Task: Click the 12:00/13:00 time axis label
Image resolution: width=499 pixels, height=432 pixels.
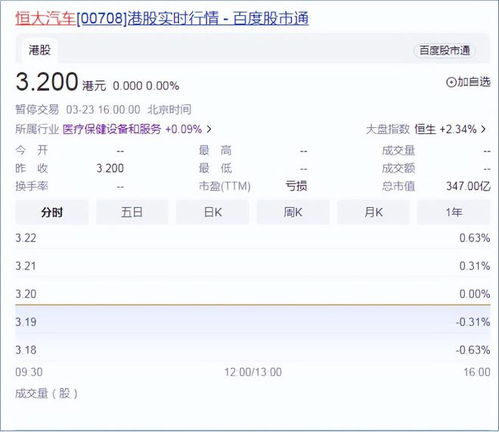Action: (253, 372)
